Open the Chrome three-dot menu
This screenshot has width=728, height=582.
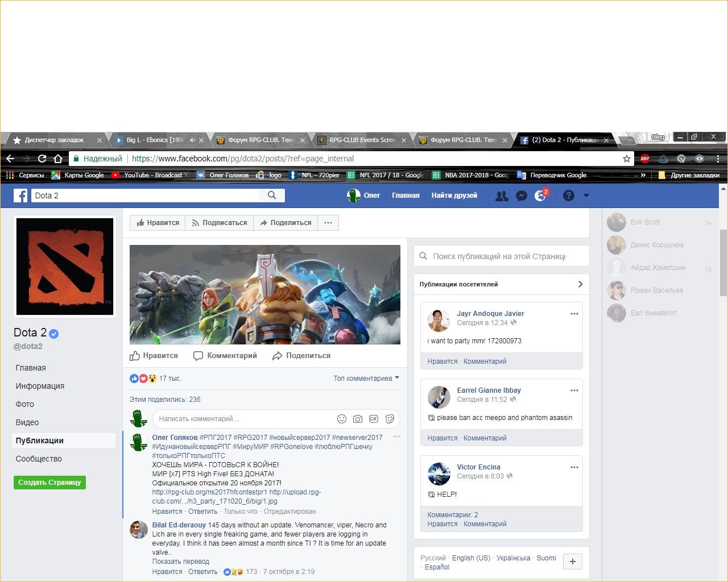(718, 159)
